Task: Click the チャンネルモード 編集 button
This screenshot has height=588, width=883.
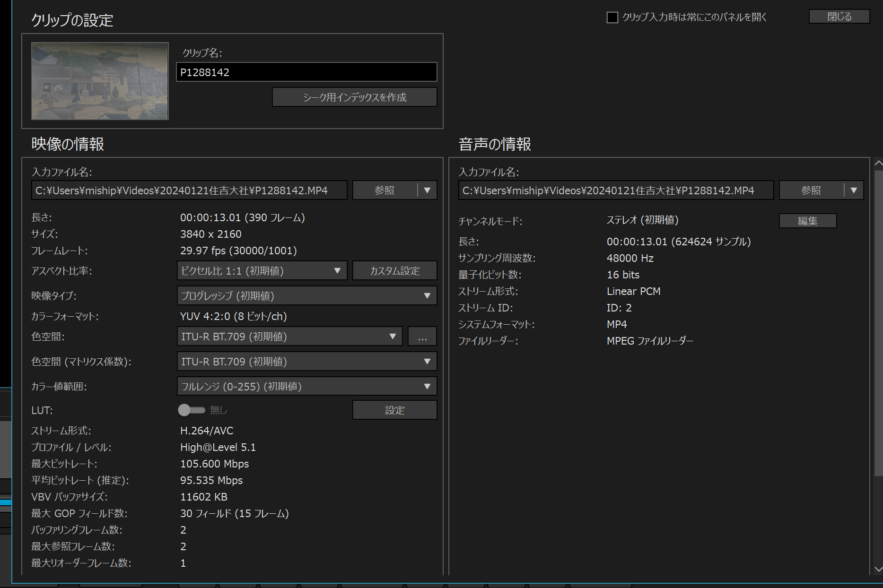Action: [807, 221]
